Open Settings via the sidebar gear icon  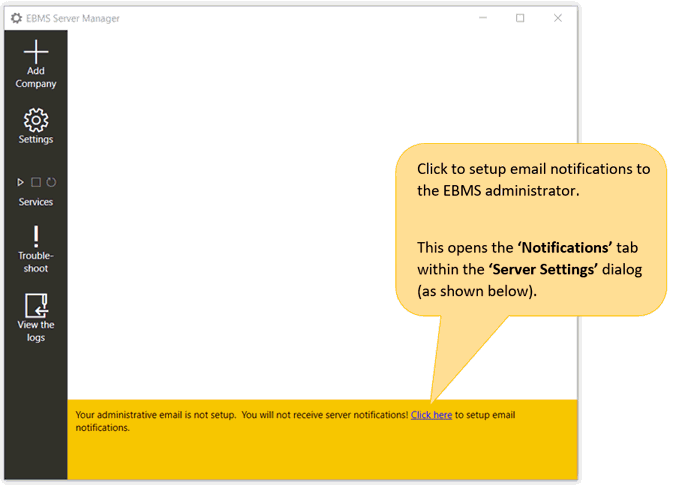36,120
